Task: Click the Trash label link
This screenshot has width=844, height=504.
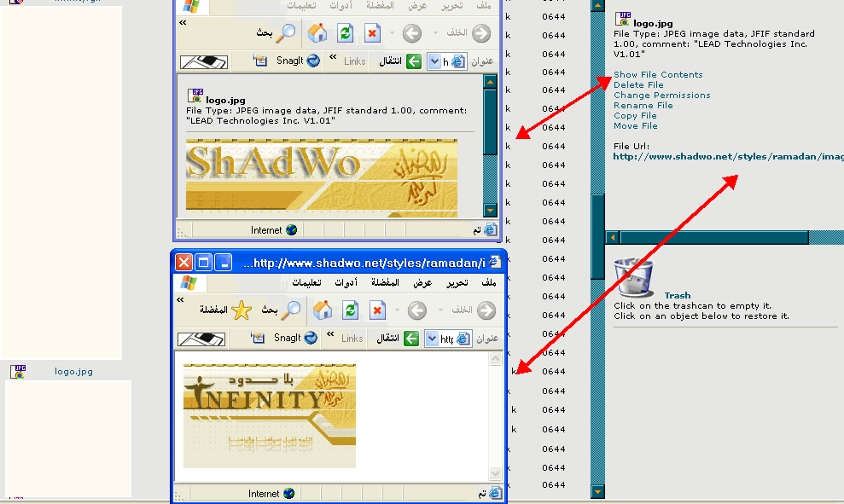Action: (677, 295)
